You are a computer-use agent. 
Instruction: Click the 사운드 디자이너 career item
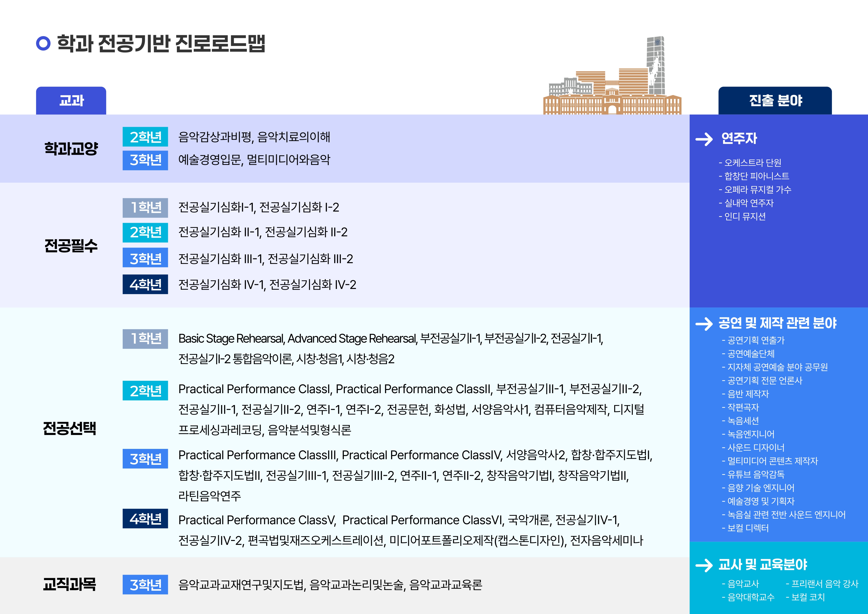[x=753, y=448]
